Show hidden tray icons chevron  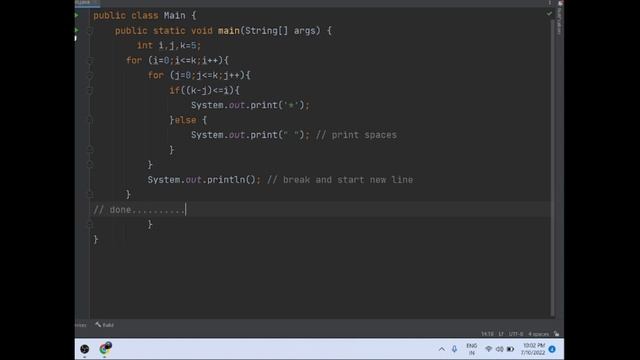point(442,349)
